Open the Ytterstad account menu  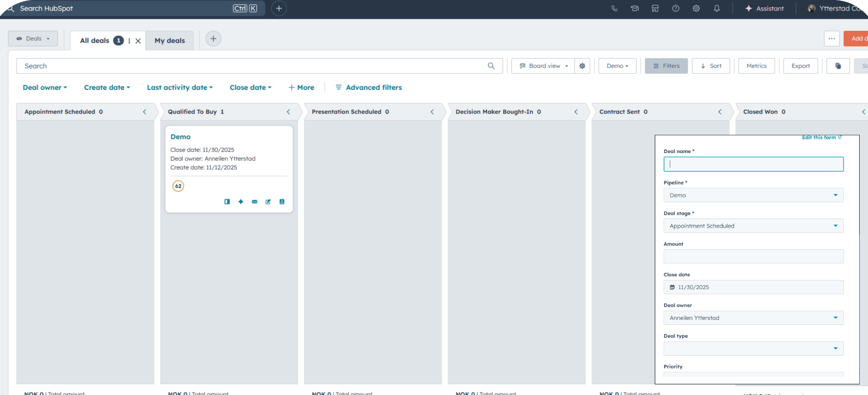837,8
